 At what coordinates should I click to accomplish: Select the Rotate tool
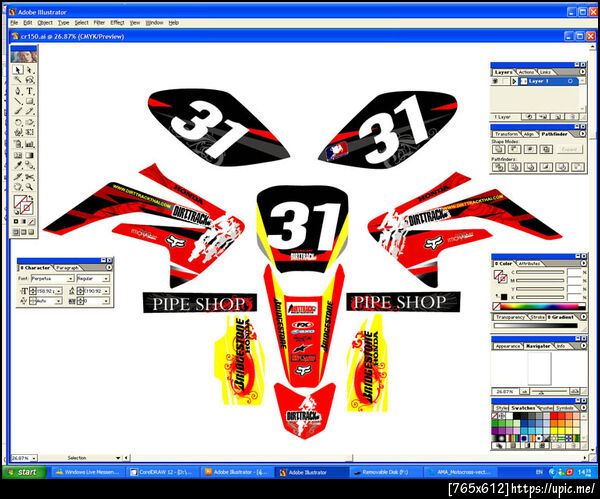click(x=18, y=122)
